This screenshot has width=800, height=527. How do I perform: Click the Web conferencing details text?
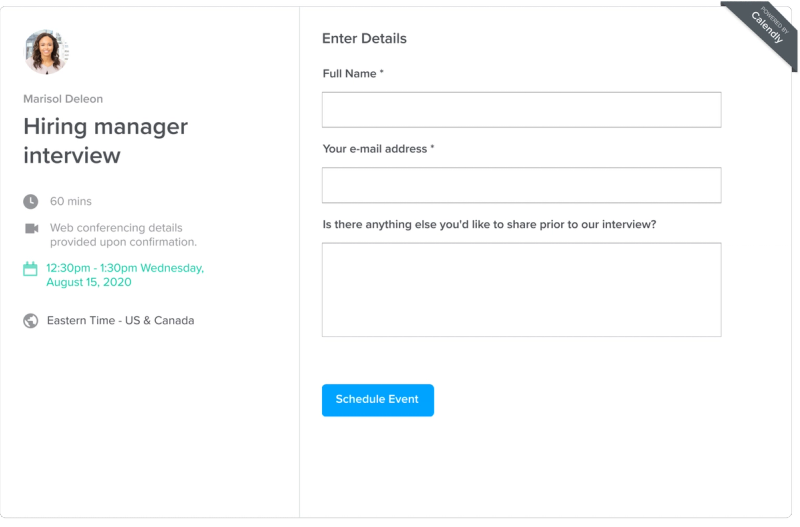[123, 235]
